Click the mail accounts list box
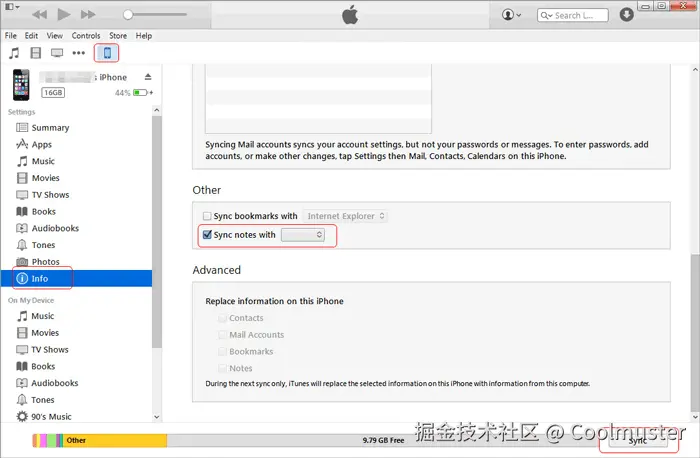The height and width of the screenshot is (458, 700). point(318,99)
